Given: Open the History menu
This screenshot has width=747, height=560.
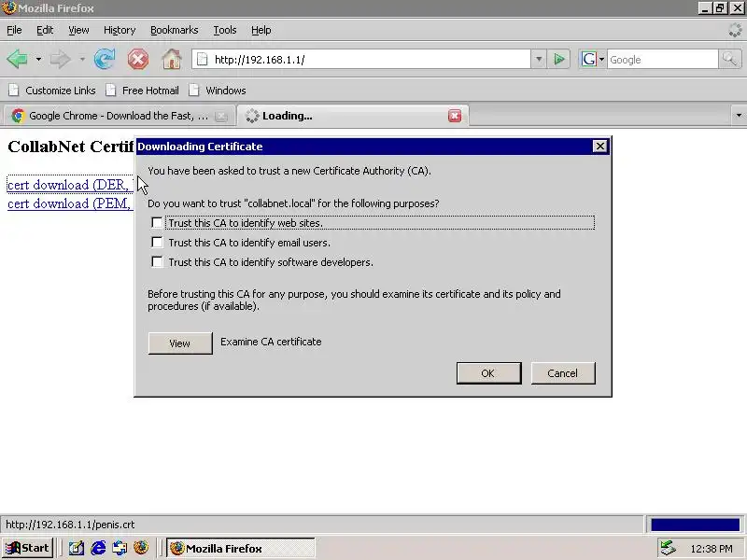Looking at the screenshot, I should (x=120, y=30).
